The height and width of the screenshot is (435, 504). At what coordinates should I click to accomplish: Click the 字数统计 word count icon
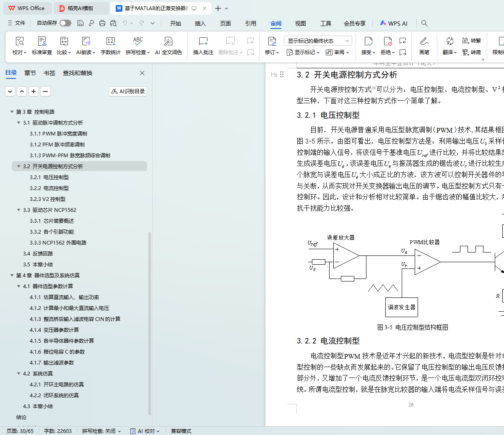pos(110,45)
